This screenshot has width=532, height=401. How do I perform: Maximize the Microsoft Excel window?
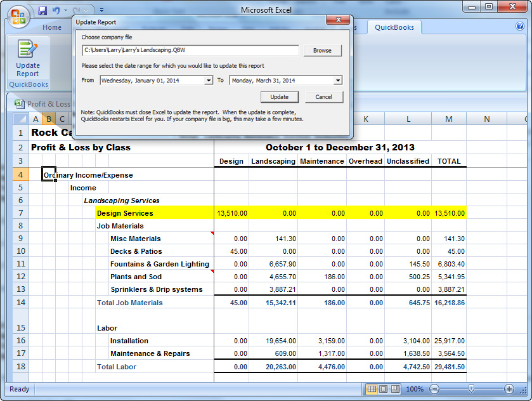point(489,7)
